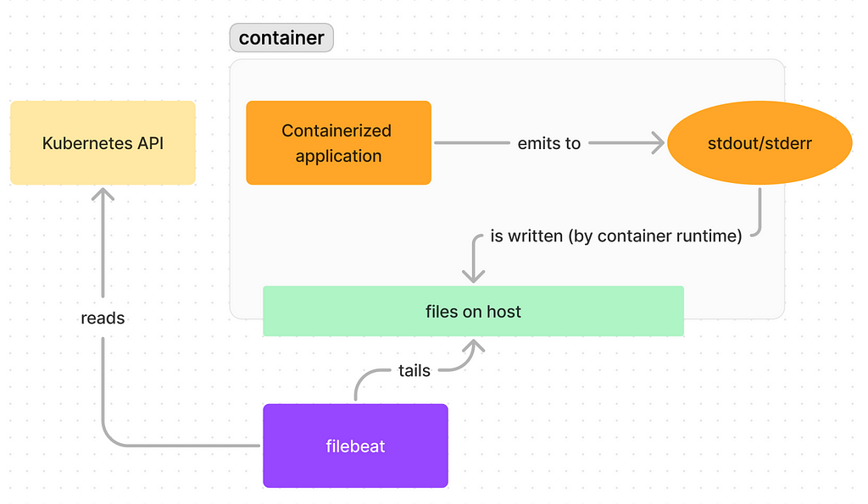Click the 'emits to' connector label
Screen dimensions: 868x504
549,143
